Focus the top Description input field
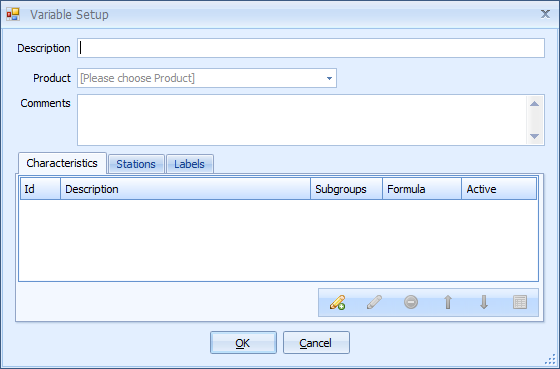Image resolution: width=560 pixels, height=369 pixels. pyautogui.click(x=311, y=48)
